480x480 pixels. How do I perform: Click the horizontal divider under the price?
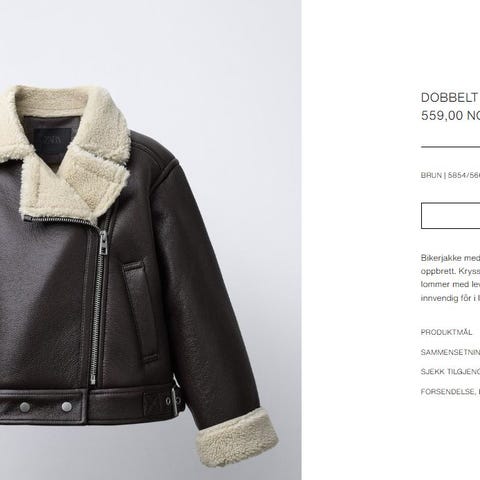tap(450, 147)
